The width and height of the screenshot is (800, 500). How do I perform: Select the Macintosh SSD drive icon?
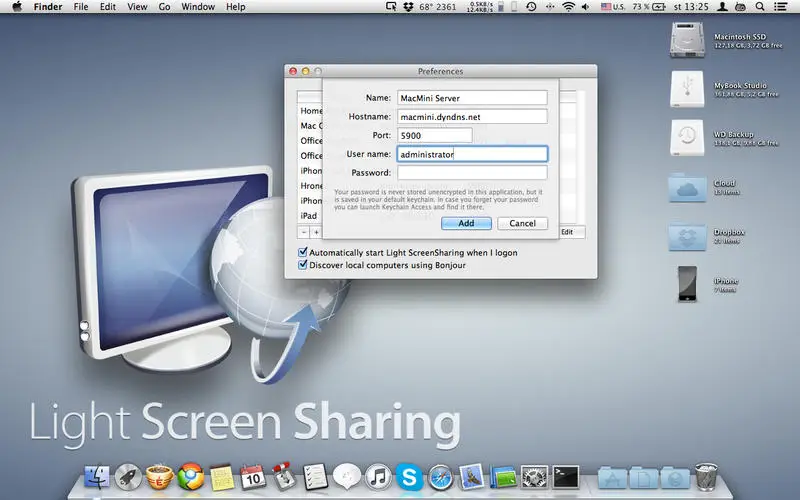[x=688, y=39]
